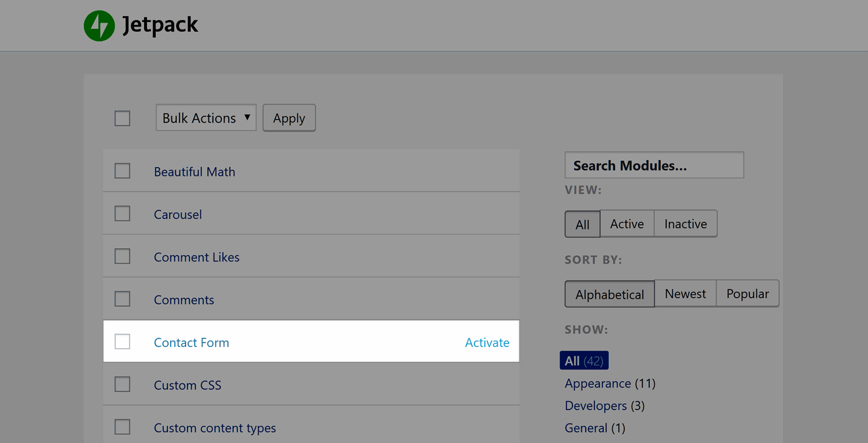868x443 pixels.
Task: Open the Custom CSS module link
Action: coord(187,385)
